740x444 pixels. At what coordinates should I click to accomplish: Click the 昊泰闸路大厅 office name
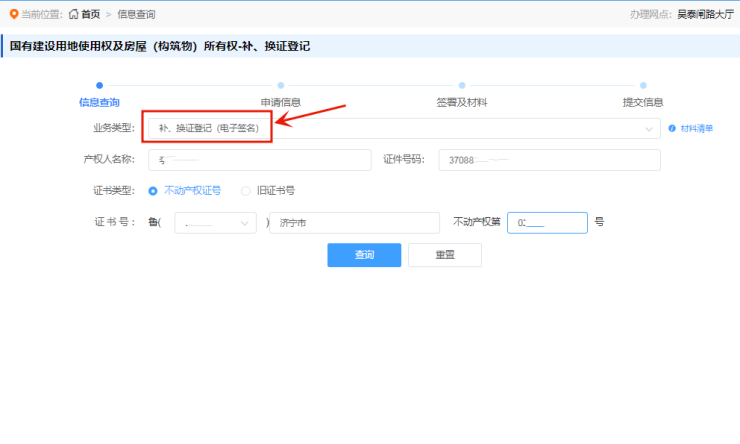click(x=706, y=14)
